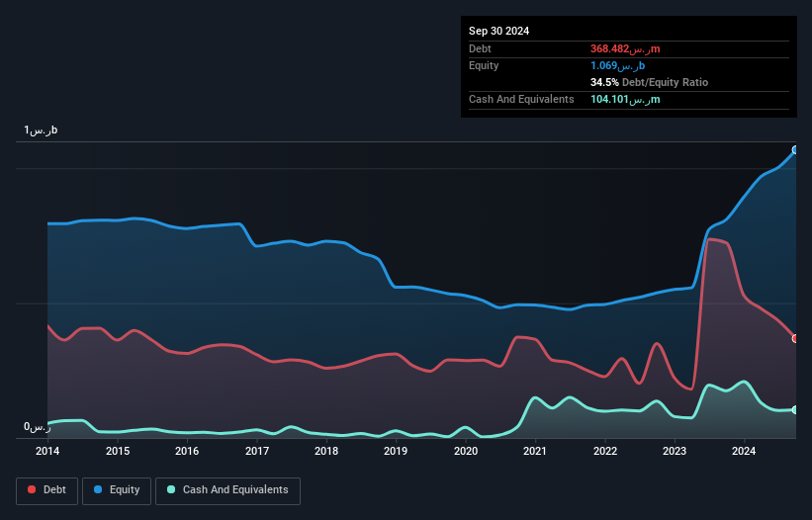Select the 2019 x-axis year label

tap(396, 452)
